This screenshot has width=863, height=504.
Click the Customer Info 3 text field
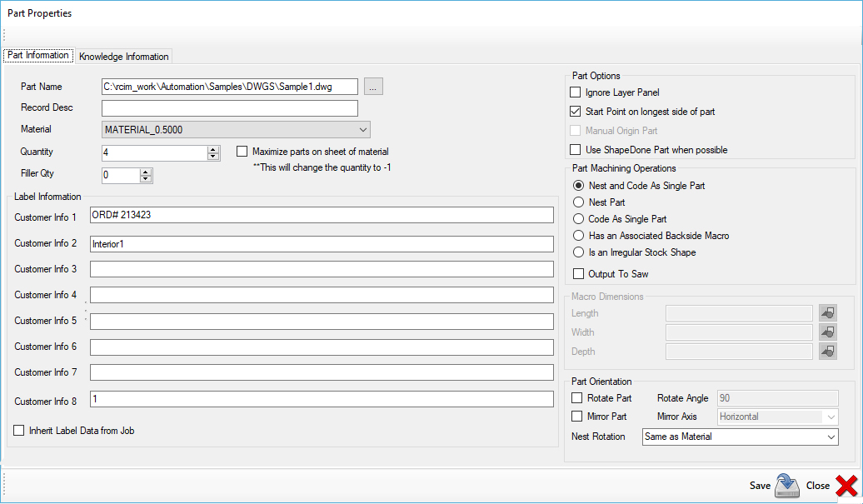click(x=322, y=269)
